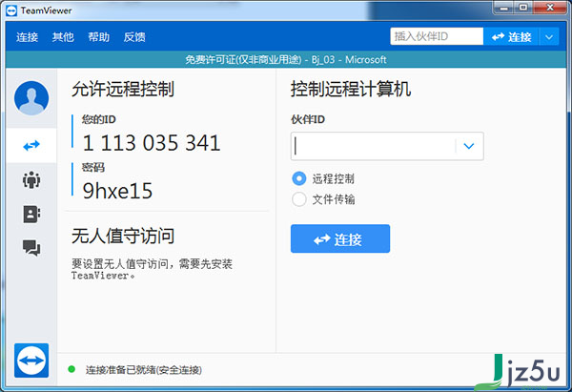
Task: Click the top-right 连接 button
Action: coord(511,37)
